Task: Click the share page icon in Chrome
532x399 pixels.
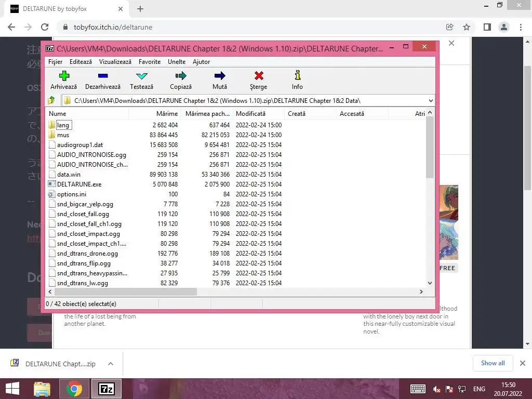Action: click(x=449, y=27)
